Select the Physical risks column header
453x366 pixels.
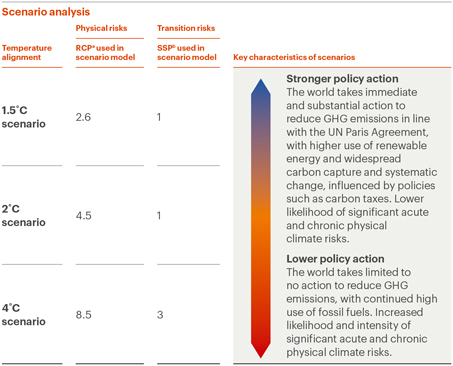pos(101,28)
